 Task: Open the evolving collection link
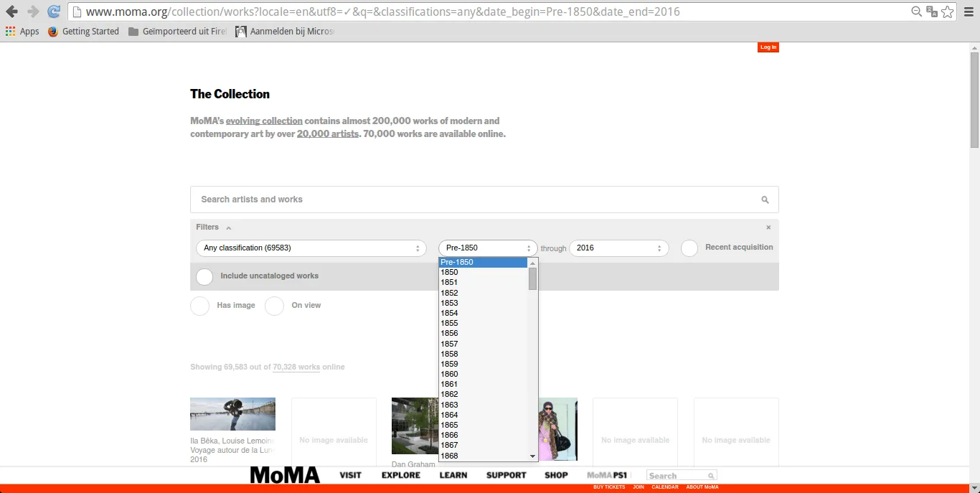(264, 121)
